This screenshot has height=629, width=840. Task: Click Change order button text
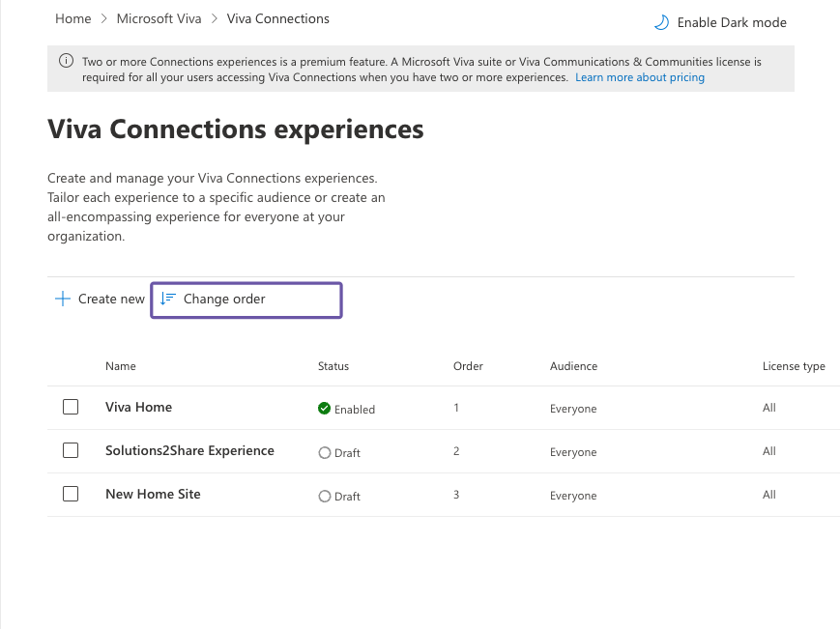click(x=224, y=299)
